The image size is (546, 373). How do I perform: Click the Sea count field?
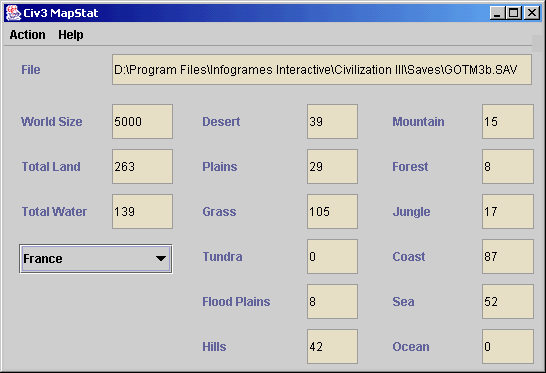point(508,301)
